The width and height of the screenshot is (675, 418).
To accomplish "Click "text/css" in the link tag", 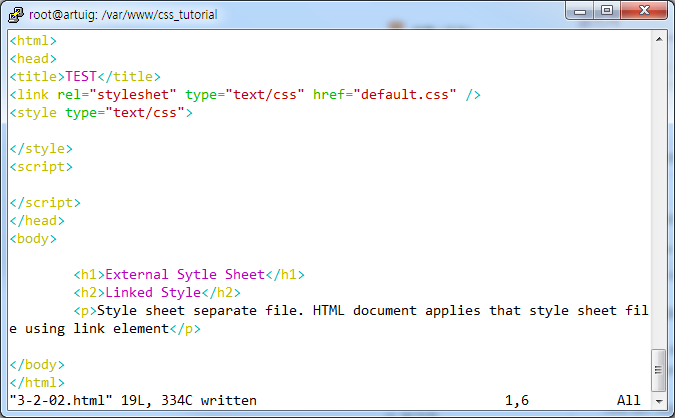I will point(265,94).
